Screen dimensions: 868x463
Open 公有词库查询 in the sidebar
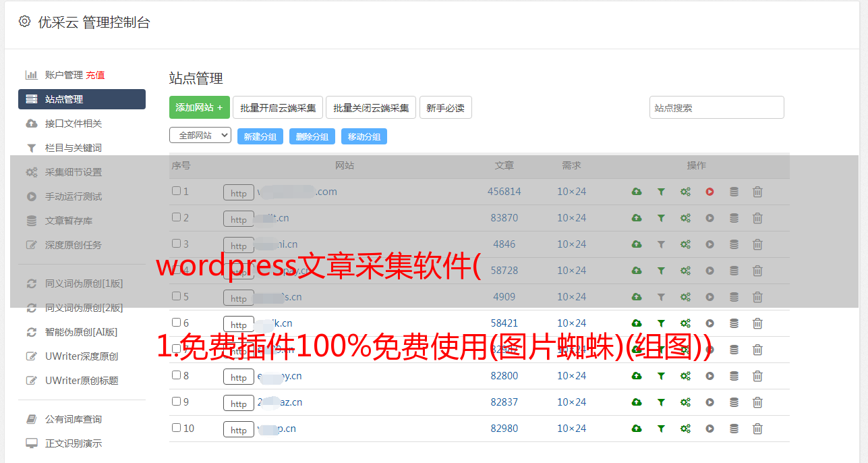tap(74, 419)
